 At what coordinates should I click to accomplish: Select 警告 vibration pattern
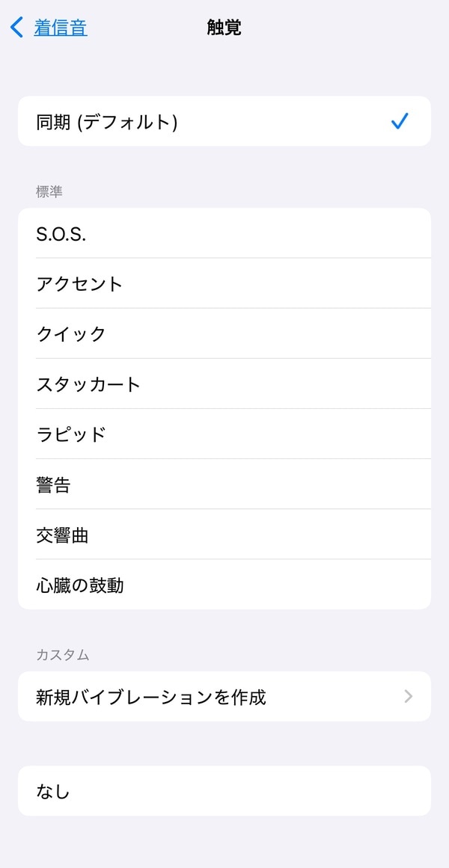click(x=53, y=484)
